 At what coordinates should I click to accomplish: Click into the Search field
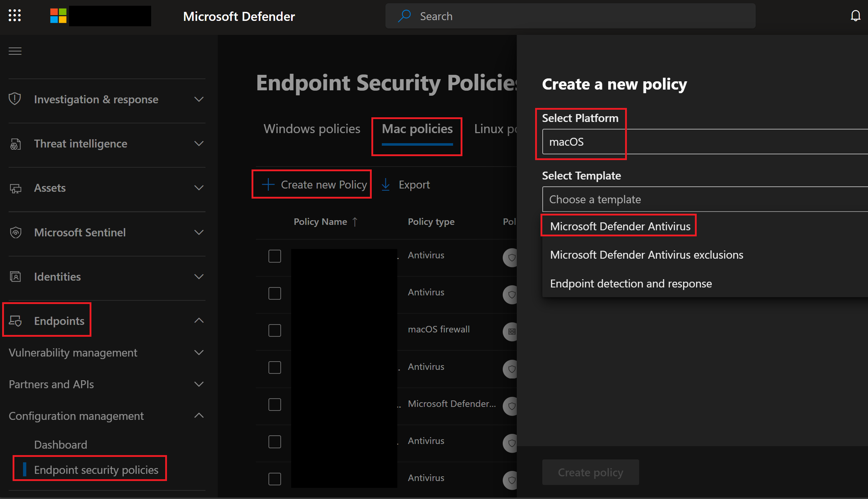[x=570, y=16]
